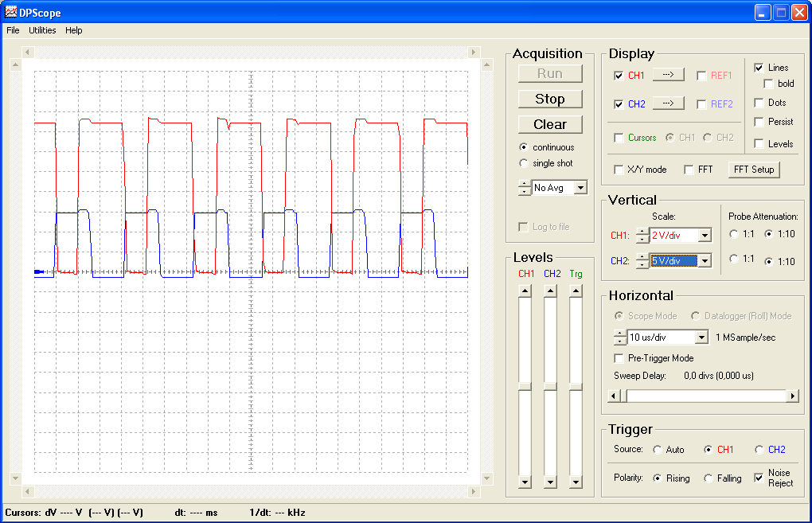Select CH2 as trigger source

point(759,450)
